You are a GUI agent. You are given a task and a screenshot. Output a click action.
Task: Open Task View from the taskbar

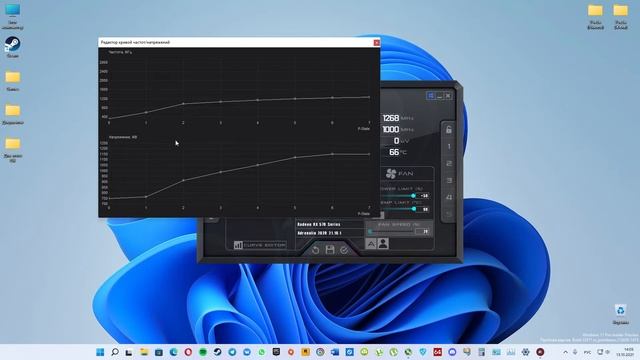(x=129, y=352)
